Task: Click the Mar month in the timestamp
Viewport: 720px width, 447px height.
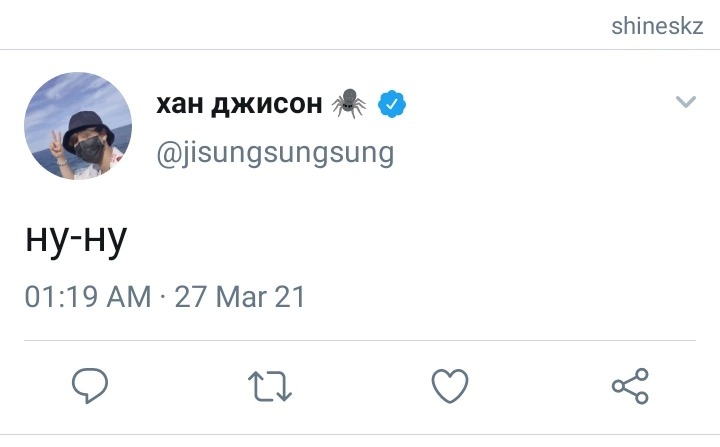Action: coord(242,297)
